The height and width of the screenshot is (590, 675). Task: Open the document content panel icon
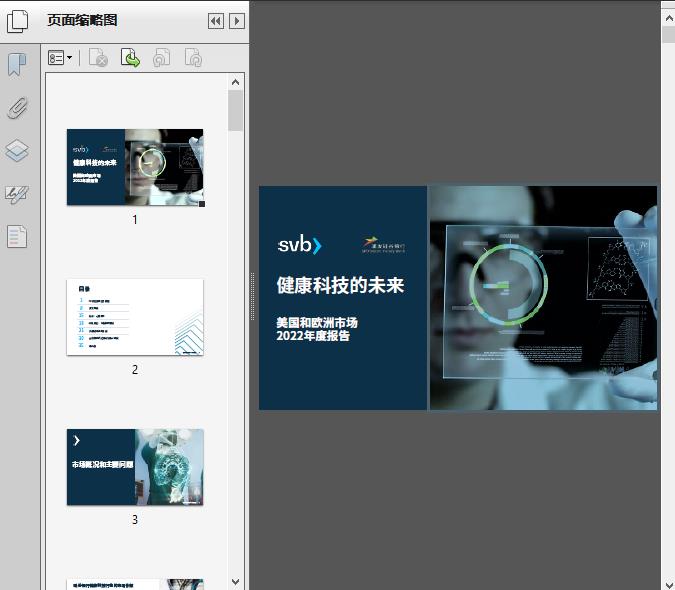17,236
